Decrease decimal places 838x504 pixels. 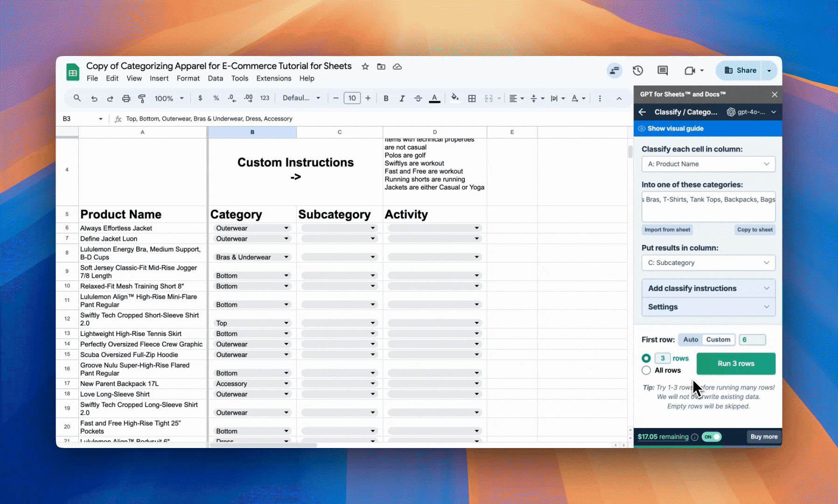click(232, 98)
